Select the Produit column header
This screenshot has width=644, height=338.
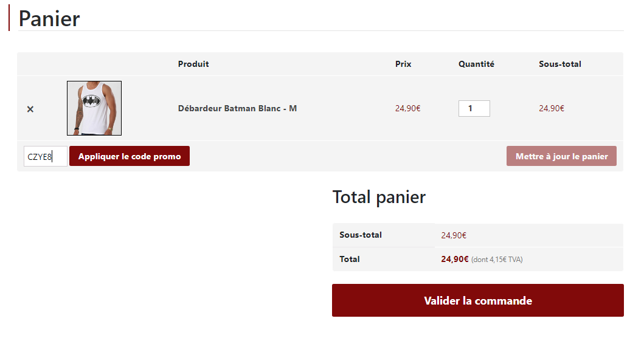[x=193, y=64]
